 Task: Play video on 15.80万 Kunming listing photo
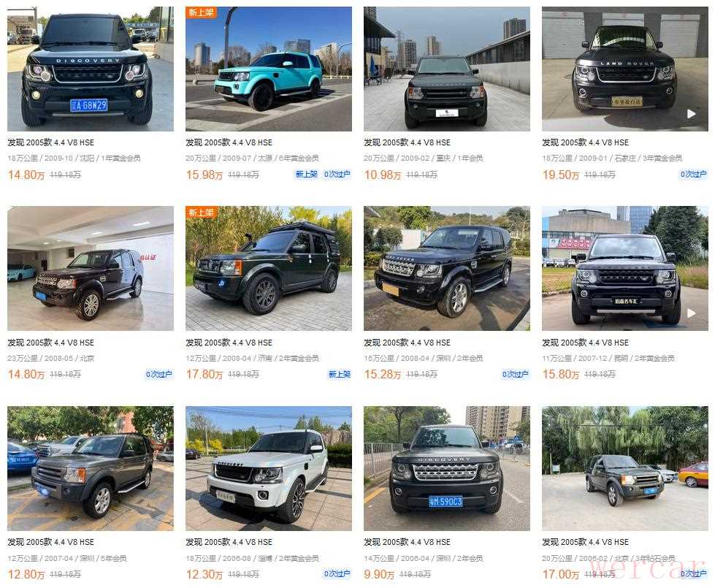[x=692, y=313]
